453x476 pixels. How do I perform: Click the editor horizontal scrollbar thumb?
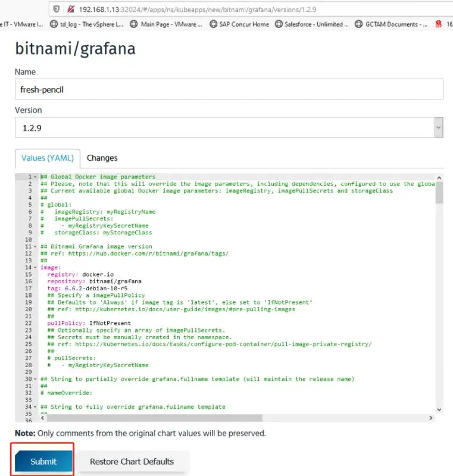pyautogui.click(x=155, y=418)
